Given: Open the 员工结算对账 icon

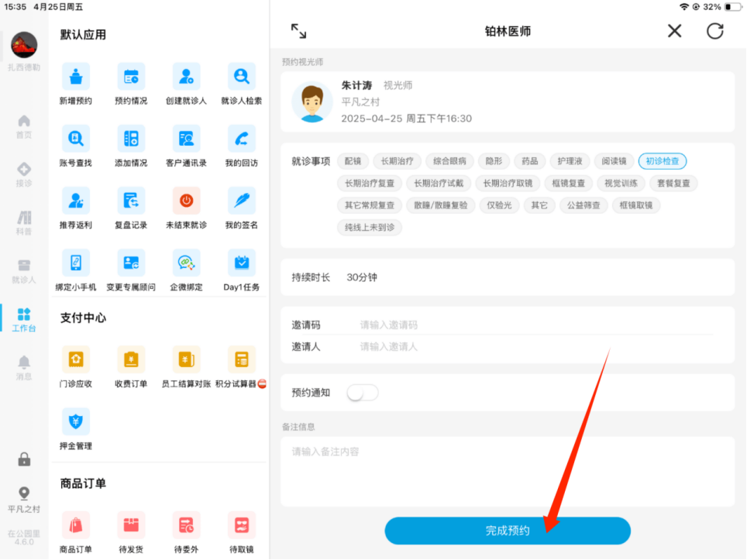Looking at the screenshot, I should click(186, 359).
